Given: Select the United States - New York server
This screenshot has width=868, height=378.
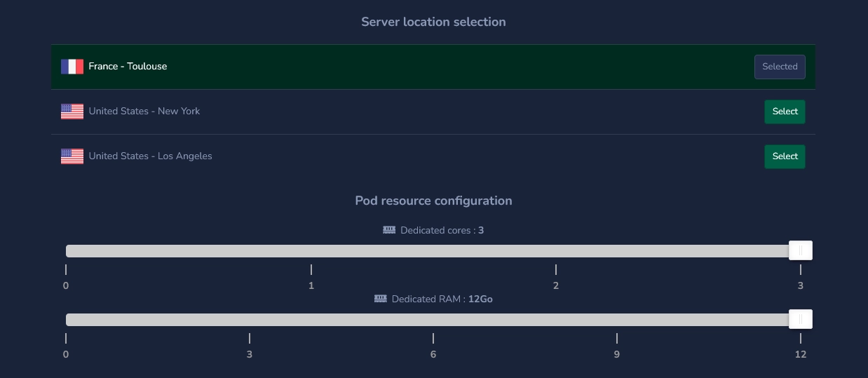Looking at the screenshot, I should point(785,112).
